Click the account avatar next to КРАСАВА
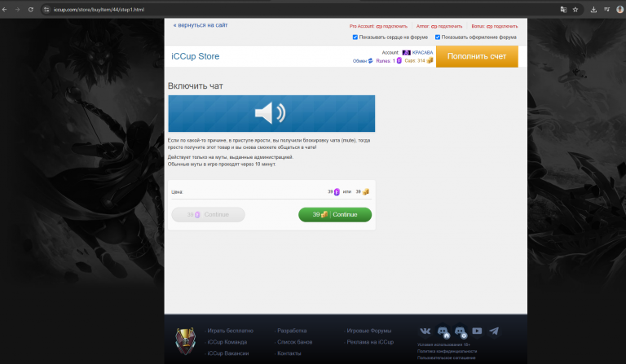The width and height of the screenshot is (626, 364). coord(407,53)
